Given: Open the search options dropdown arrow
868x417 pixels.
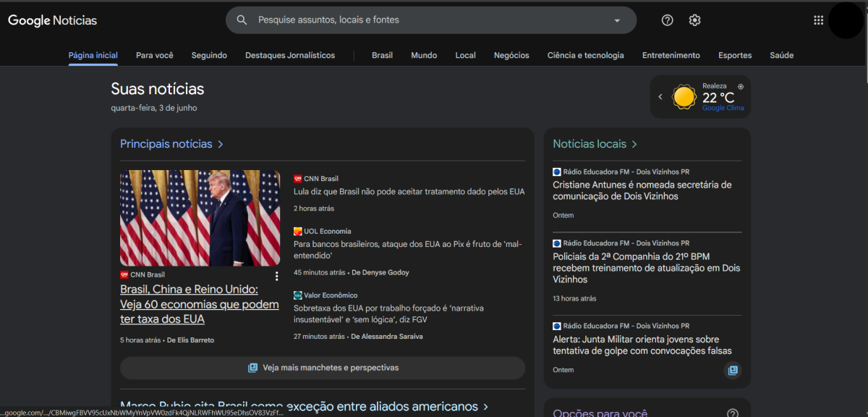Looking at the screenshot, I should coord(617,21).
